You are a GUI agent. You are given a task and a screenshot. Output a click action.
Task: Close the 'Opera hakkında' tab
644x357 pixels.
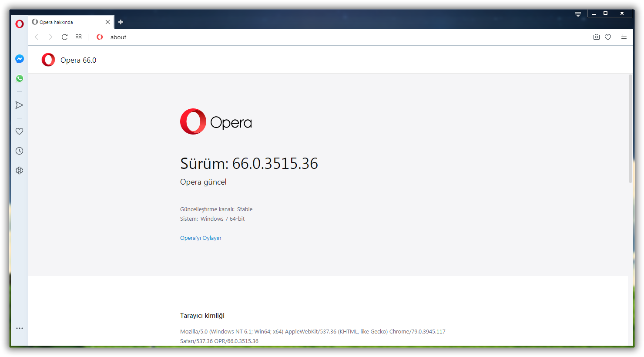108,22
